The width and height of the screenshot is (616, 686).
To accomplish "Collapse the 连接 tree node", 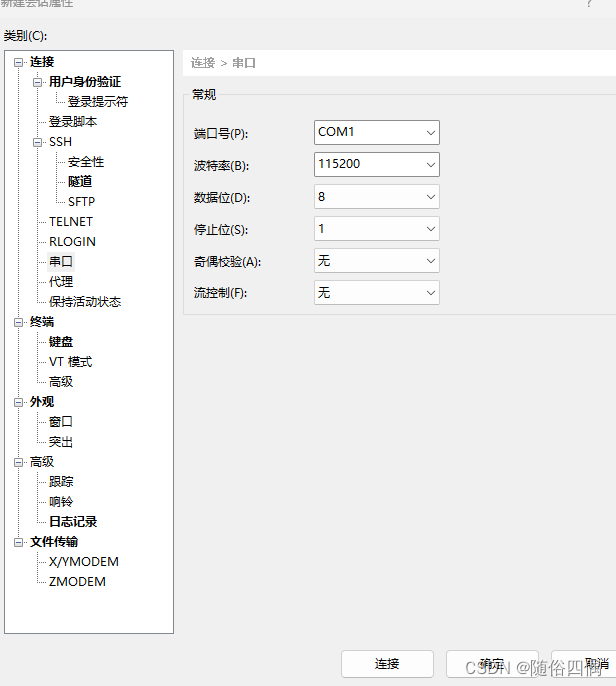I will (18, 62).
